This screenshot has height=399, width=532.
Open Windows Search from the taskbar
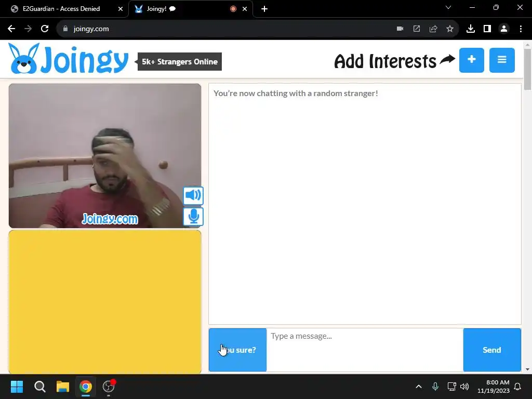pos(39,387)
